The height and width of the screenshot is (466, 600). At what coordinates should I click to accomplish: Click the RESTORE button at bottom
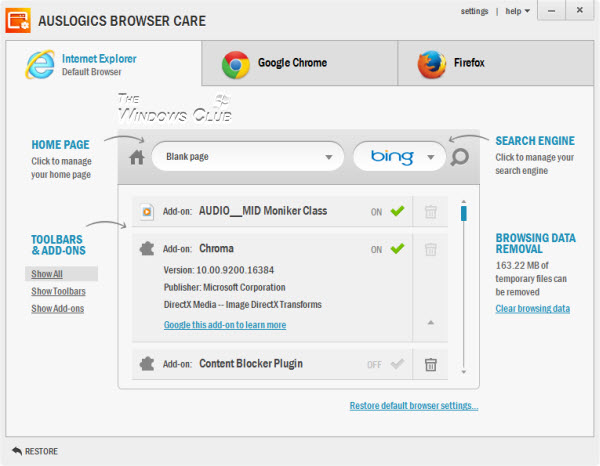[x=35, y=451]
